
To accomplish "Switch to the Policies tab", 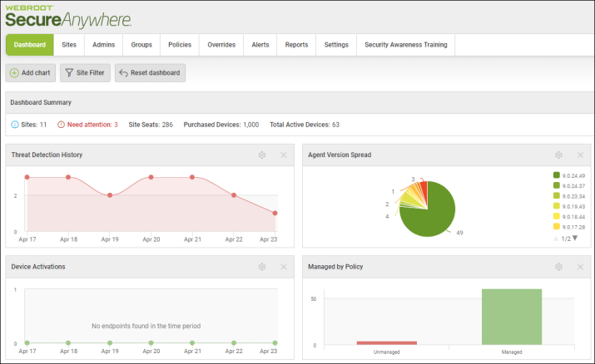I will [x=180, y=45].
